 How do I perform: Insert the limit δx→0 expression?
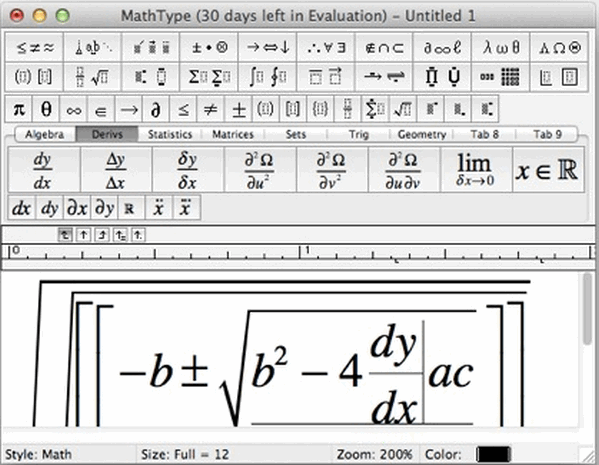[476, 170]
